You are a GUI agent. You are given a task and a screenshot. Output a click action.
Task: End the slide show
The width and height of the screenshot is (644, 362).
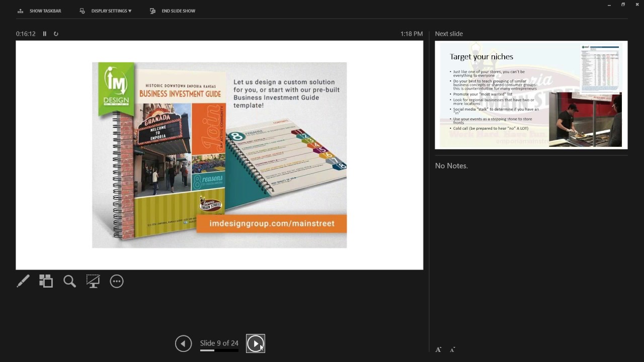pyautogui.click(x=173, y=11)
